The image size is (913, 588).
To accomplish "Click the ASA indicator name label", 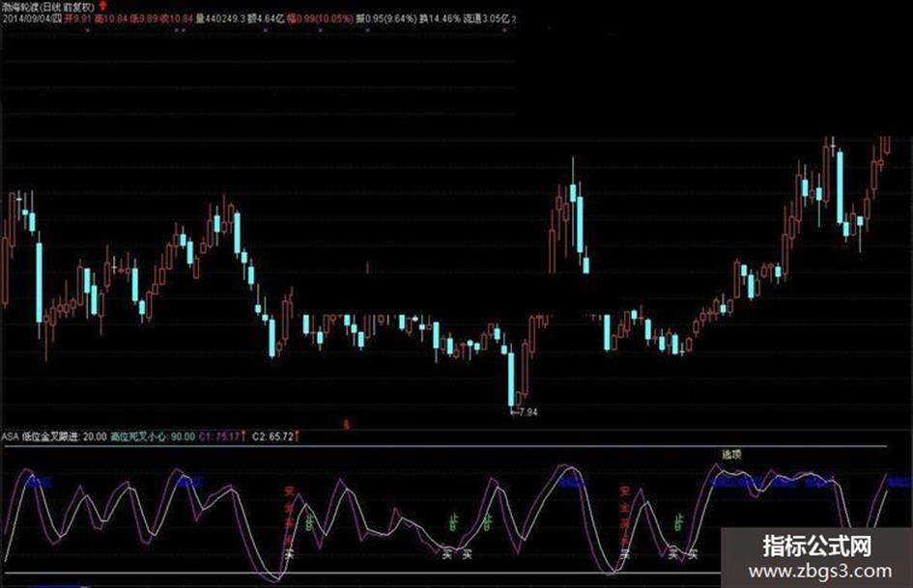I will 10,436.
